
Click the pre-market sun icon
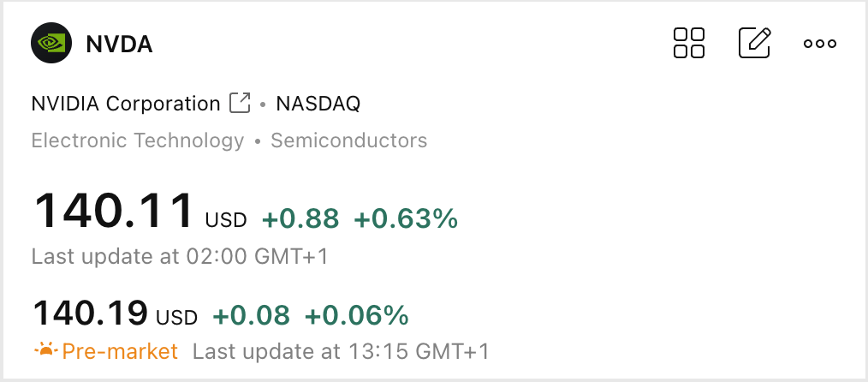pyautogui.click(x=45, y=350)
